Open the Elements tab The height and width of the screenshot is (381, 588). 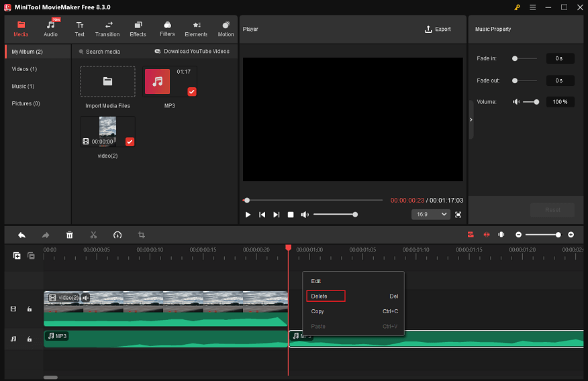pyautogui.click(x=196, y=30)
